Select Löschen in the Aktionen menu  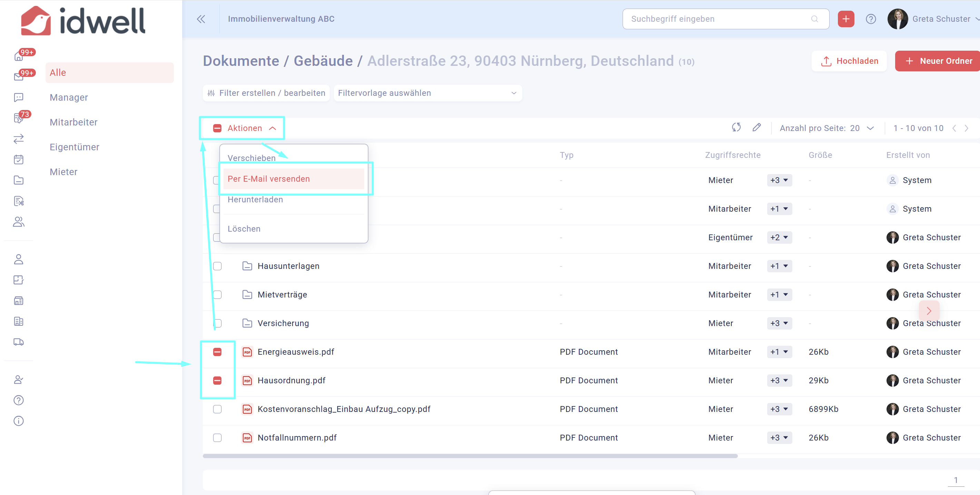tap(244, 229)
